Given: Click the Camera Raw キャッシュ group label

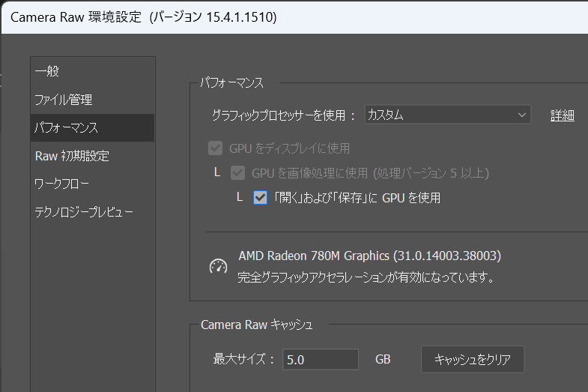Looking at the screenshot, I should tap(256, 325).
